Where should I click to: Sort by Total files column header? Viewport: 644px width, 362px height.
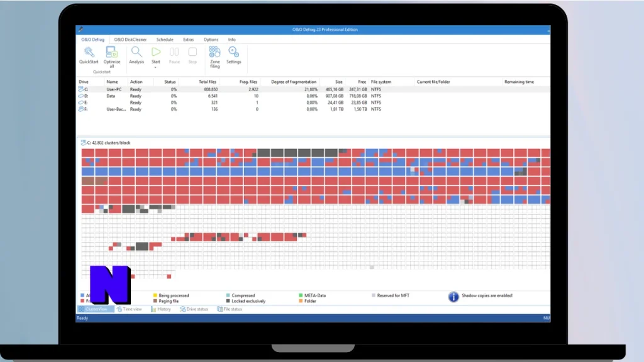tap(208, 82)
